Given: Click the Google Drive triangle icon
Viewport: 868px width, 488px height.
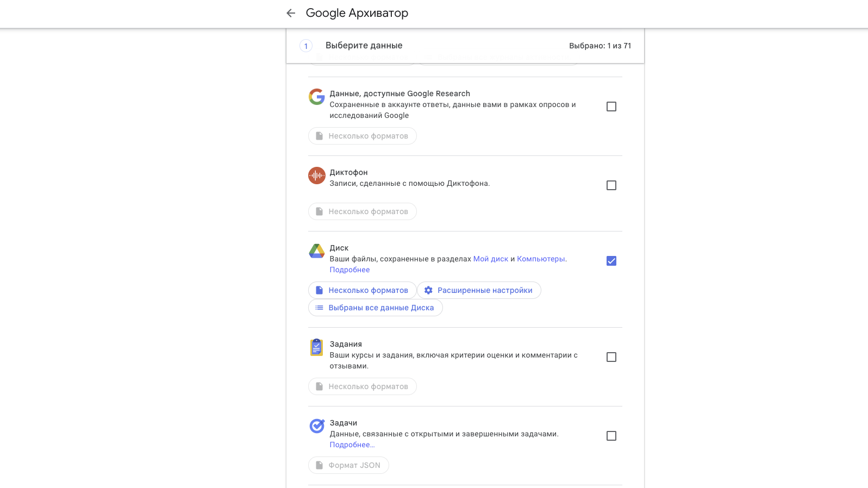Looking at the screenshot, I should pyautogui.click(x=317, y=251).
